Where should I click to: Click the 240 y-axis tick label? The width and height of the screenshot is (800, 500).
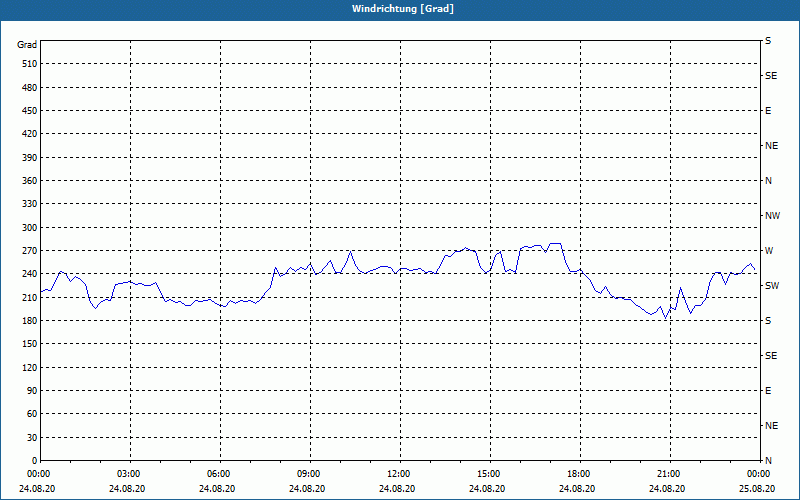[x=30, y=274]
